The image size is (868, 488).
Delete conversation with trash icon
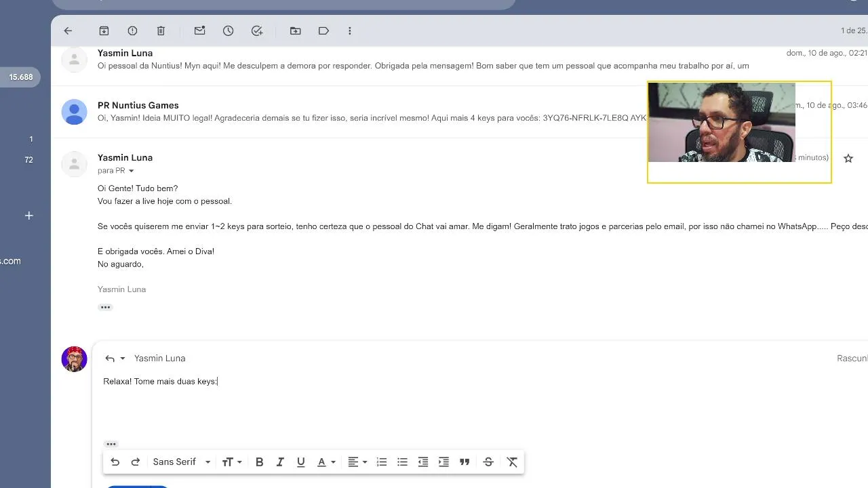(161, 31)
